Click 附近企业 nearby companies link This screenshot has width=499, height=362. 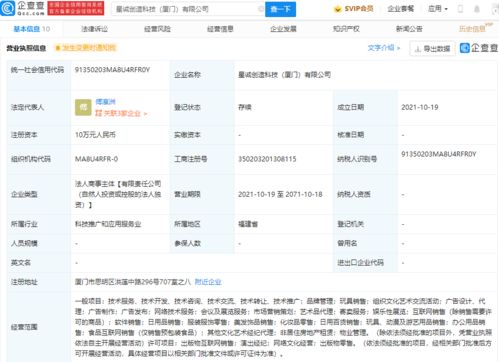(208, 282)
